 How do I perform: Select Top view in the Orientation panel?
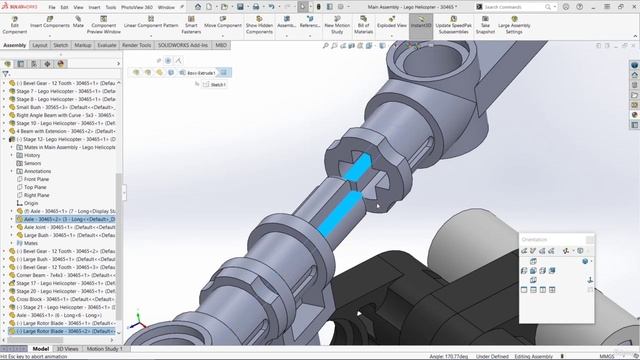point(533,261)
